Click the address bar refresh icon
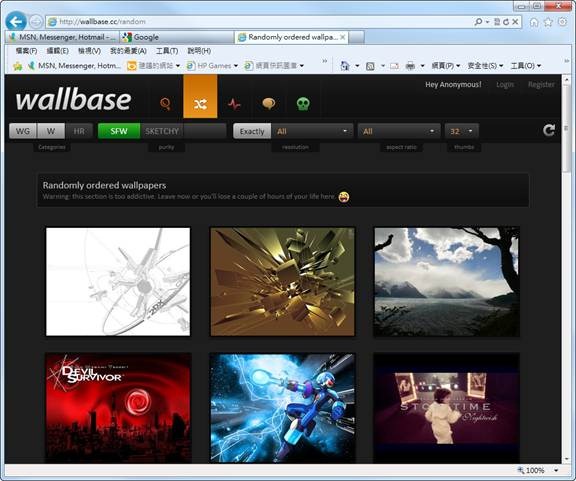 click(x=506, y=22)
